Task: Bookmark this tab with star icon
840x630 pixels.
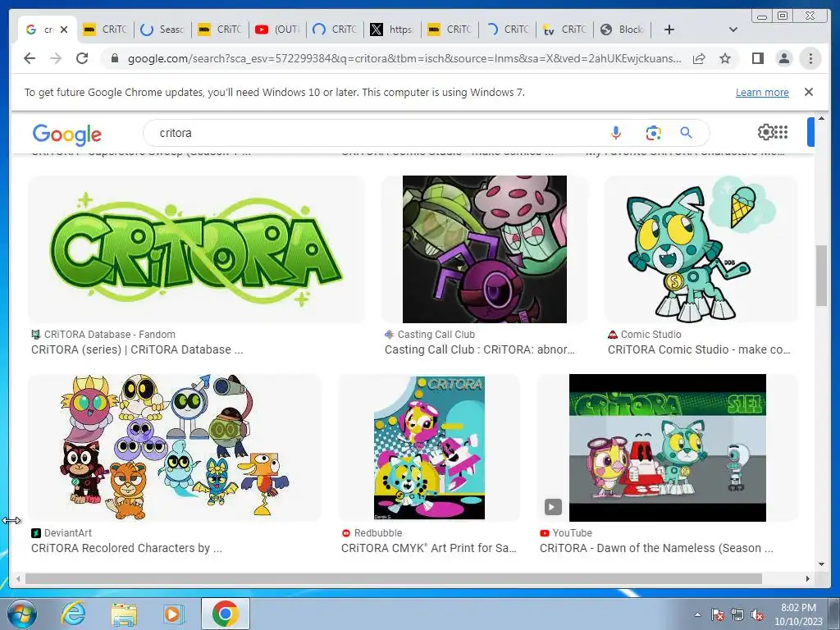Action: click(x=725, y=58)
